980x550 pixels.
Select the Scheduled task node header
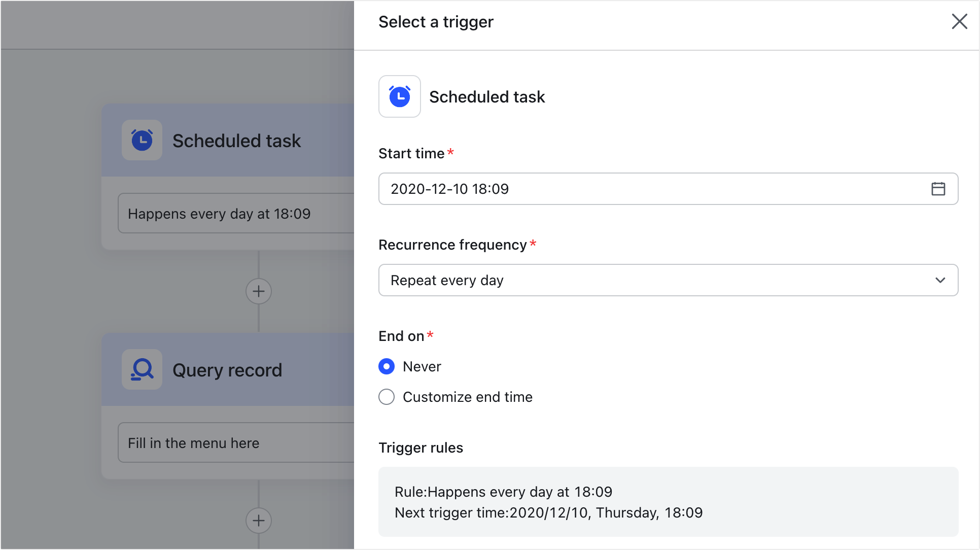click(x=228, y=140)
